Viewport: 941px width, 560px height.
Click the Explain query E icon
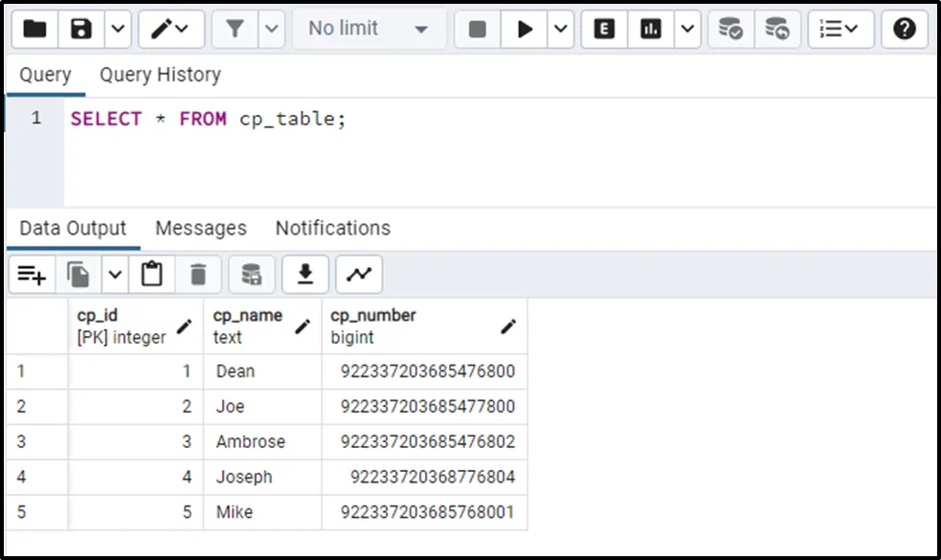coord(604,29)
